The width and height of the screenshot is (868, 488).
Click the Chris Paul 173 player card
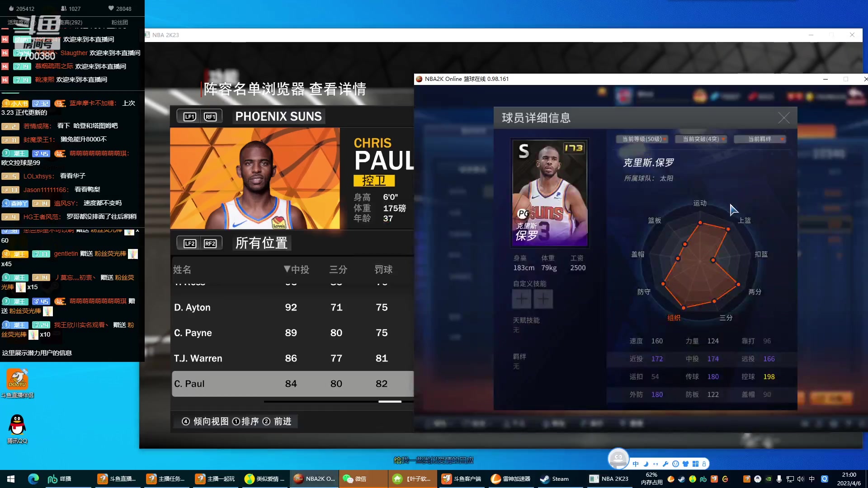coord(550,192)
